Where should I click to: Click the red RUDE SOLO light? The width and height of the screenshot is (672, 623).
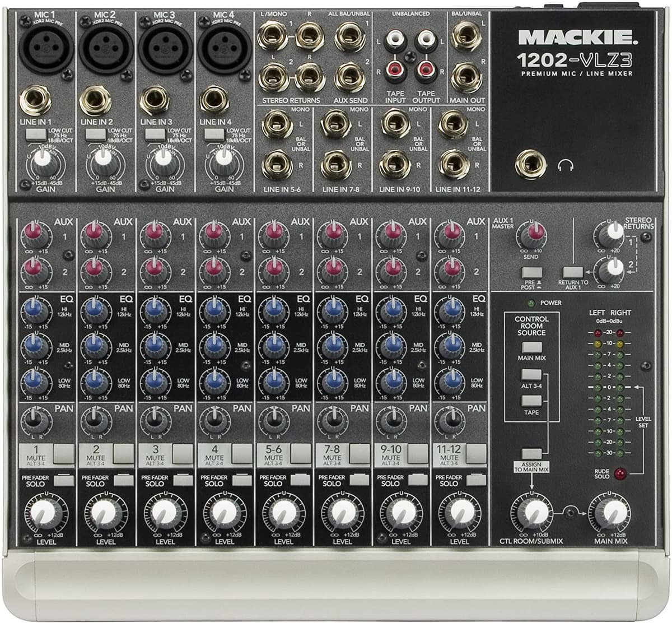(x=619, y=474)
